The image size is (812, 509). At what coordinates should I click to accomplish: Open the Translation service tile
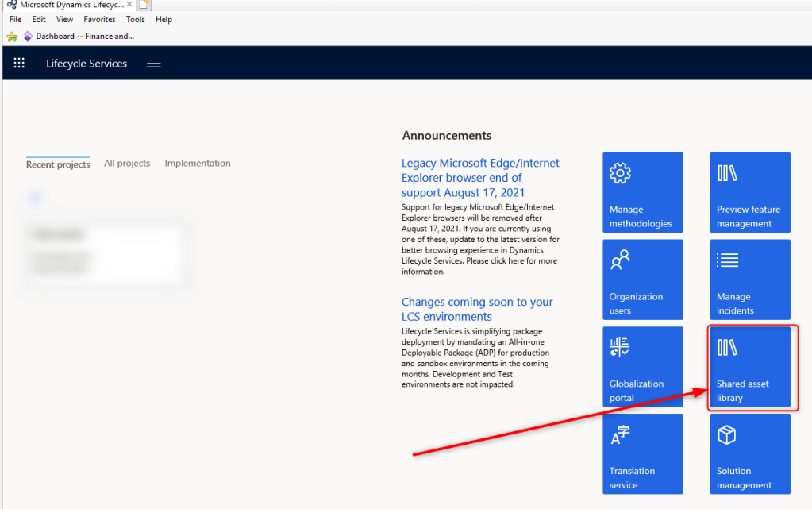(642, 453)
